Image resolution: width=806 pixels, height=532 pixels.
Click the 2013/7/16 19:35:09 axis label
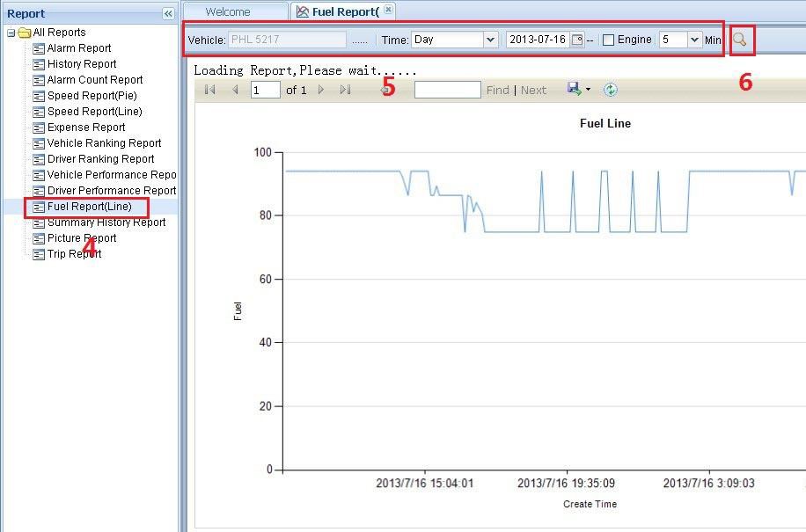(566, 484)
